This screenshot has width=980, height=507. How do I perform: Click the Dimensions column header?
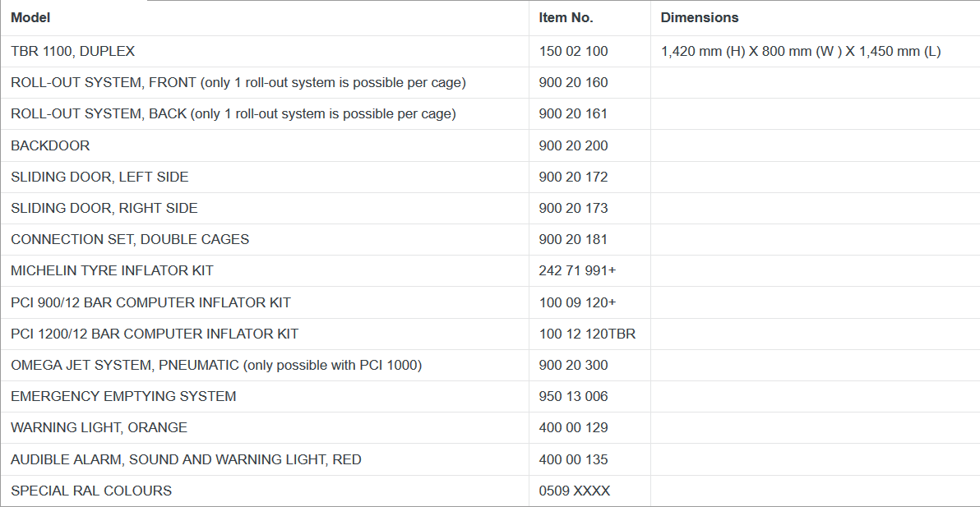699,17
